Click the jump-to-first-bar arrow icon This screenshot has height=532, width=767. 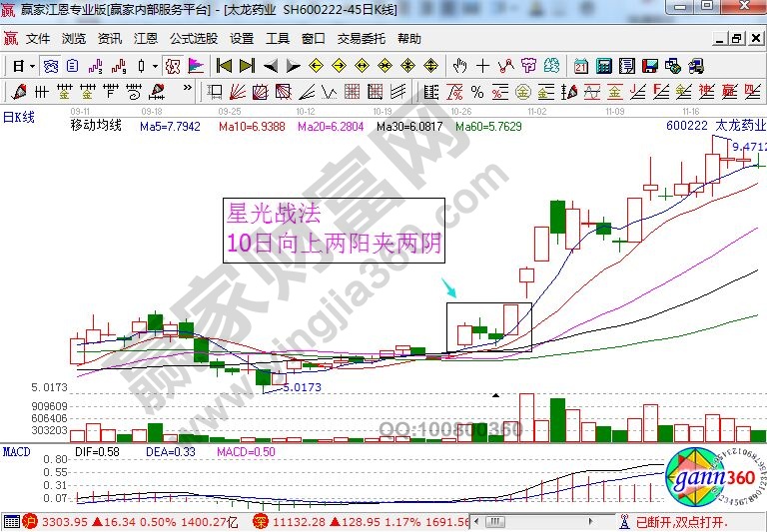click(224, 66)
